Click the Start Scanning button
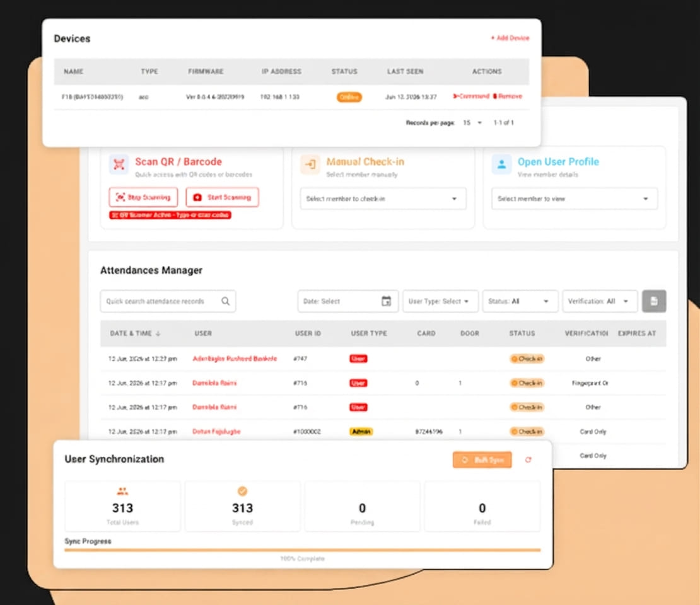Image resolution: width=700 pixels, height=605 pixels. pyautogui.click(x=223, y=197)
